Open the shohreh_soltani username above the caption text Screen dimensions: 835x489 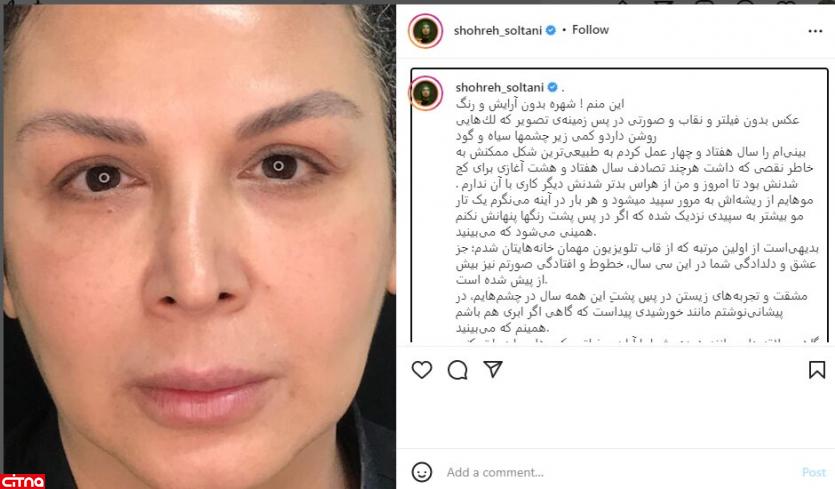tap(500, 87)
